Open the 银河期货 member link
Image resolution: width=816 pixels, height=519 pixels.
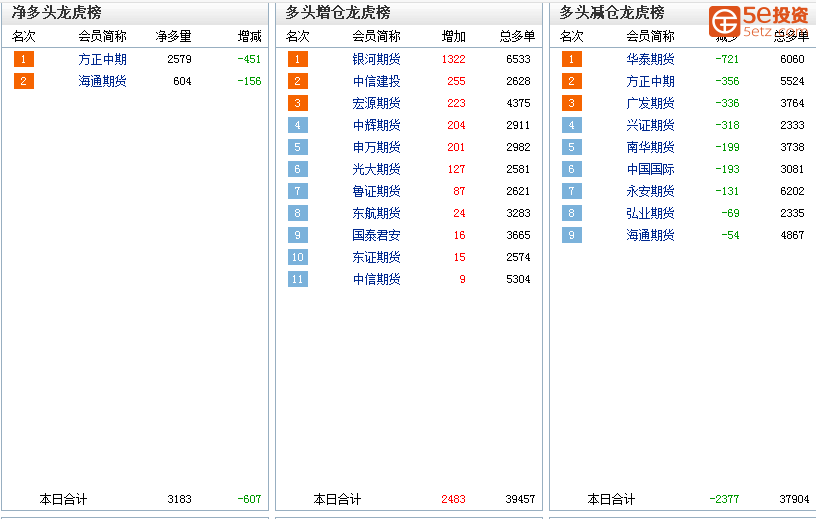coord(376,59)
